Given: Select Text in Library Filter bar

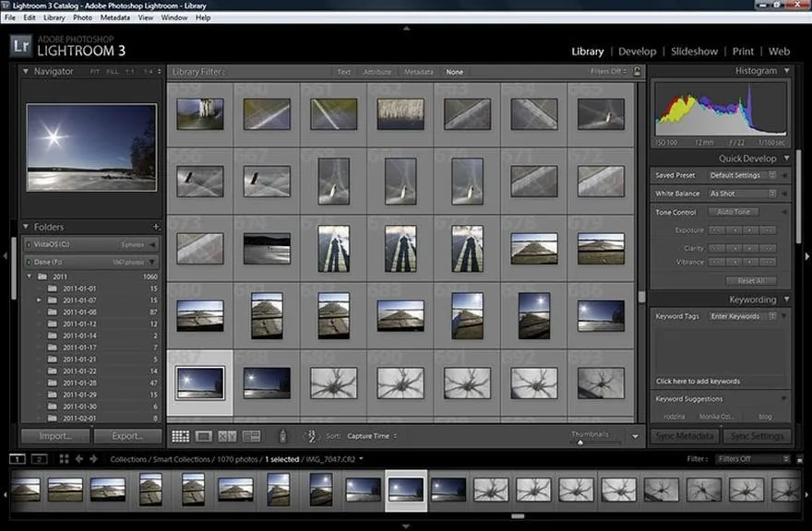Looking at the screenshot, I should click(344, 72).
